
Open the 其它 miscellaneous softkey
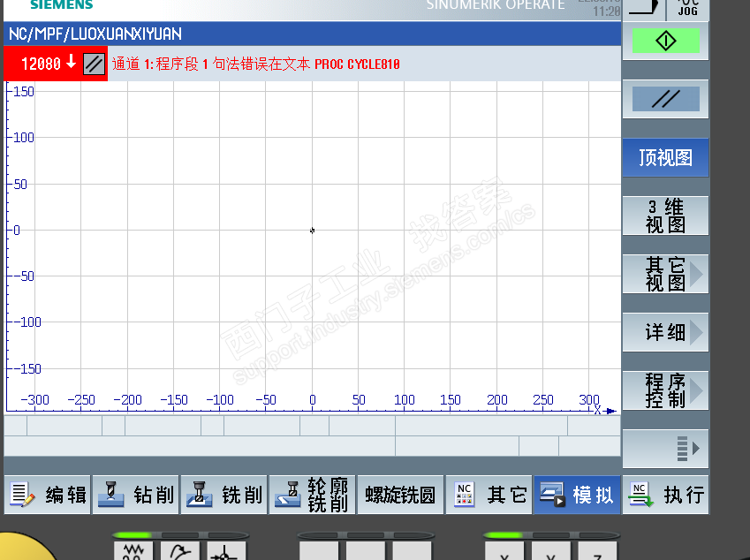[x=489, y=495]
